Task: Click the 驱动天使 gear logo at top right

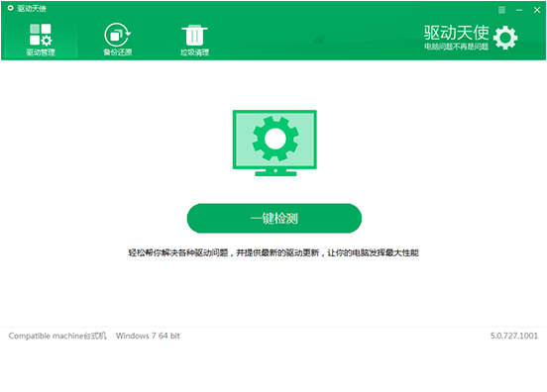Action: 505,38
